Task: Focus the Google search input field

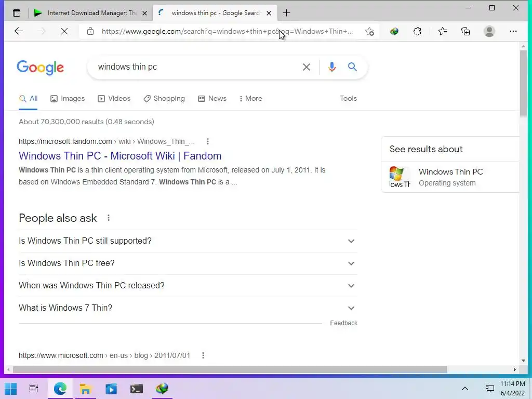Action: pyautogui.click(x=197, y=67)
